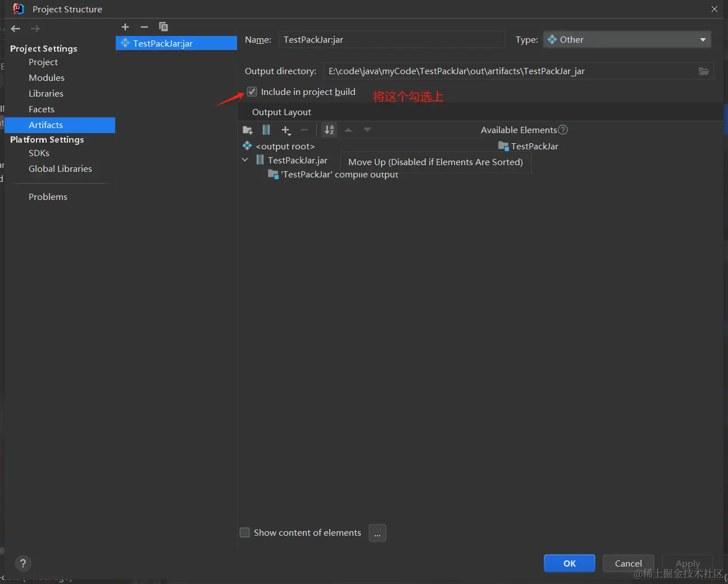Click the Cancel button
The image size is (728, 584).
coord(628,563)
